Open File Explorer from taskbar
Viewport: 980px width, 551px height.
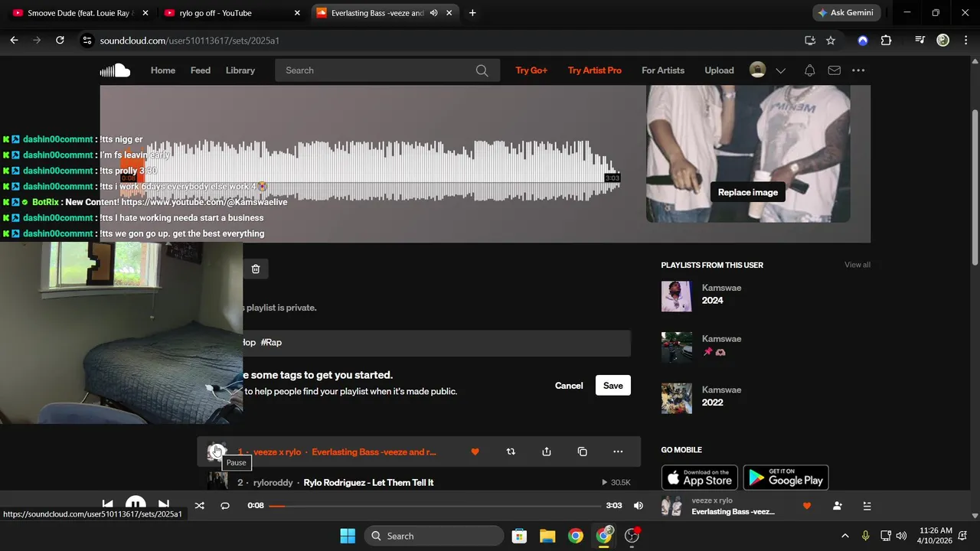(x=547, y=536)
